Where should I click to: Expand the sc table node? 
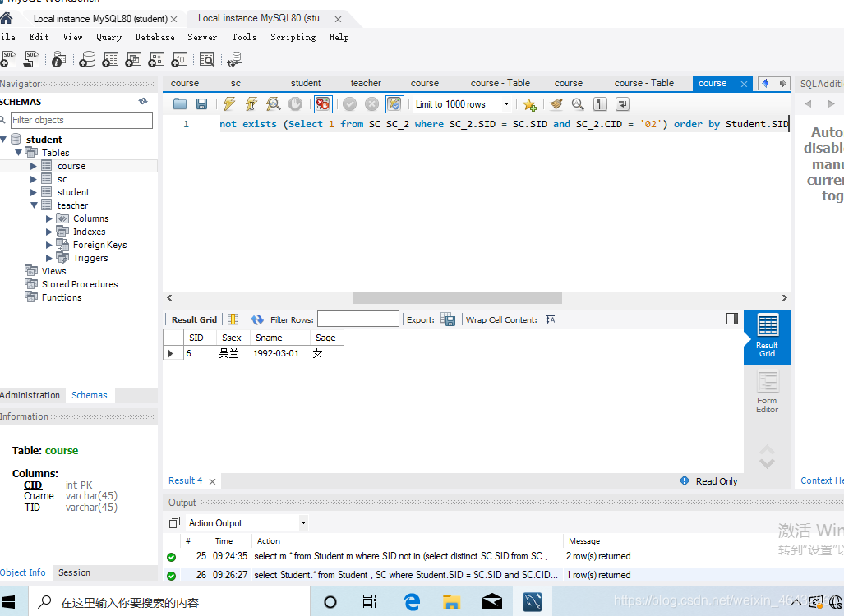[x=34, y=179]
